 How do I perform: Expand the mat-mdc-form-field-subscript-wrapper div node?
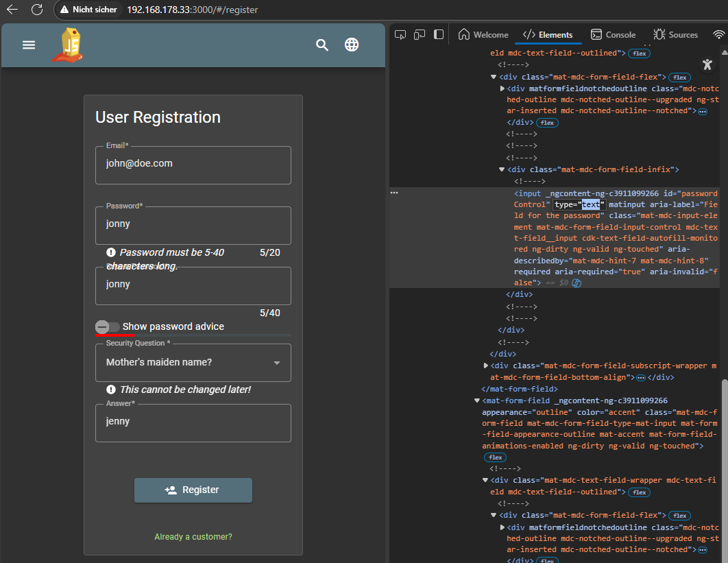pos(486,366)
